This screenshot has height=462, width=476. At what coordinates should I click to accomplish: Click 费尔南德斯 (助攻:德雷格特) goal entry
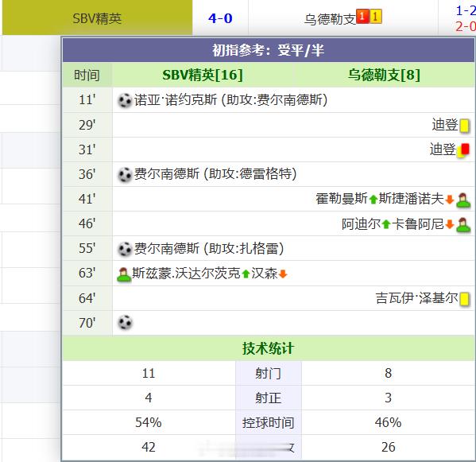click(x=215, y=174)
